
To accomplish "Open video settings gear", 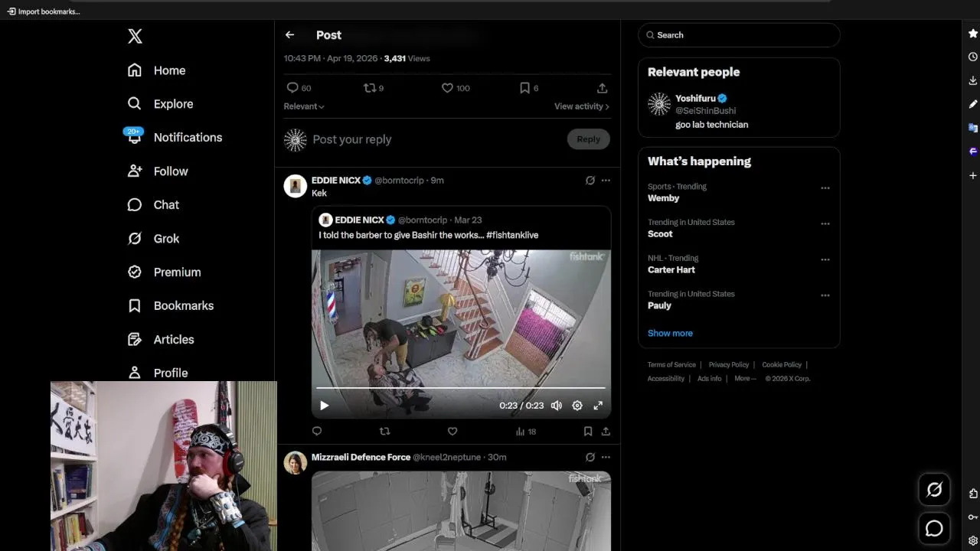I will coord(577,406).
